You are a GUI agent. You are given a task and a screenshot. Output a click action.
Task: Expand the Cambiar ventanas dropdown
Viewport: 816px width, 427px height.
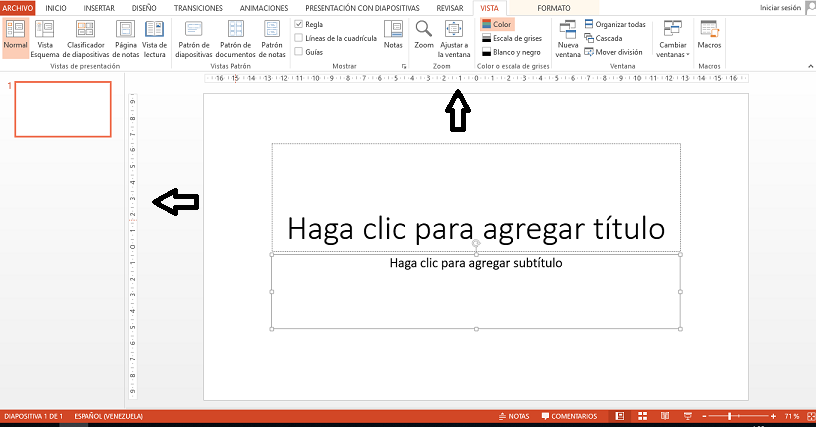click(671, 40)
